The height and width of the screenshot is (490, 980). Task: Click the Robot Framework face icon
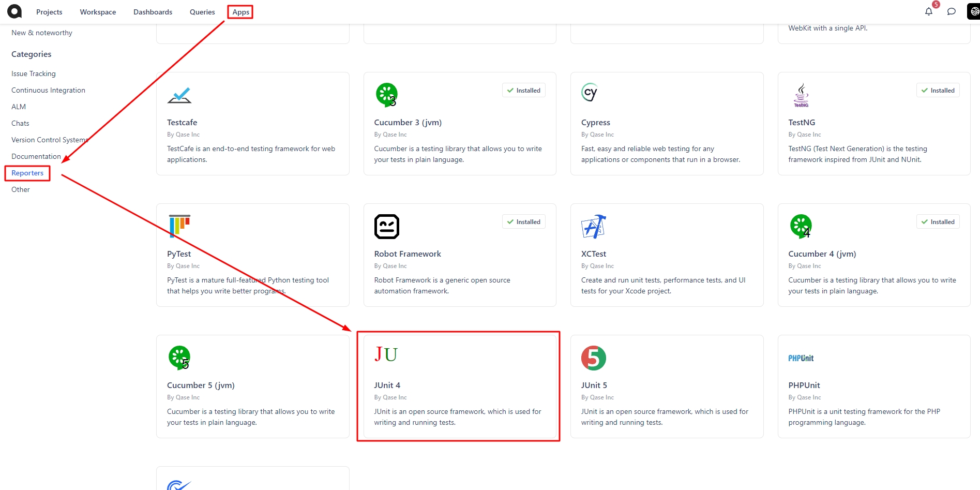coord(386,227)
